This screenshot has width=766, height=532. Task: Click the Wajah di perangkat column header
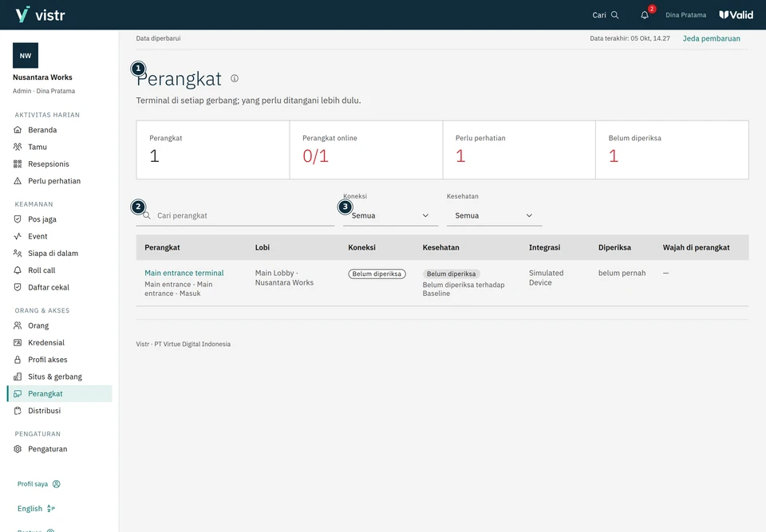696,248
